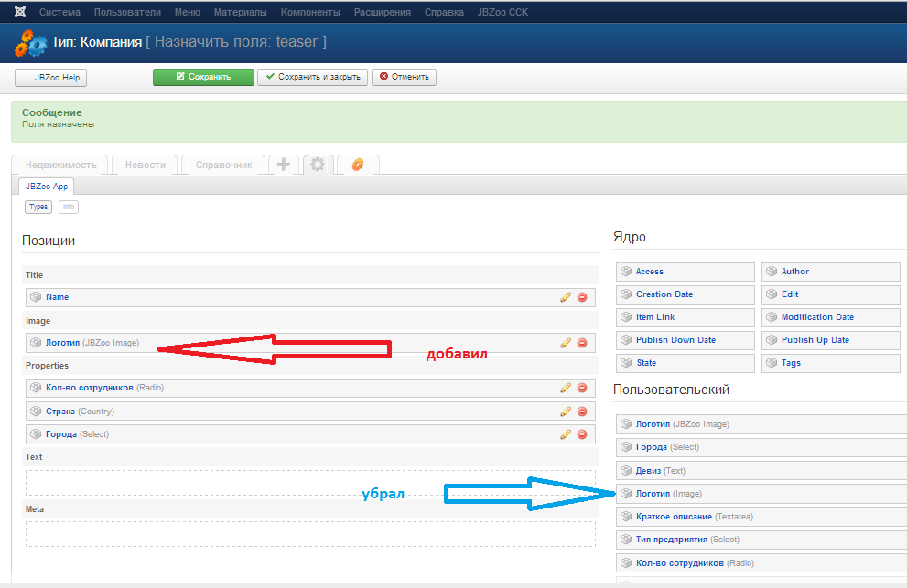The width and height of the screenshot is (907, 588).
Task: Click the red remove icon for Города
Action: [581, 434]
